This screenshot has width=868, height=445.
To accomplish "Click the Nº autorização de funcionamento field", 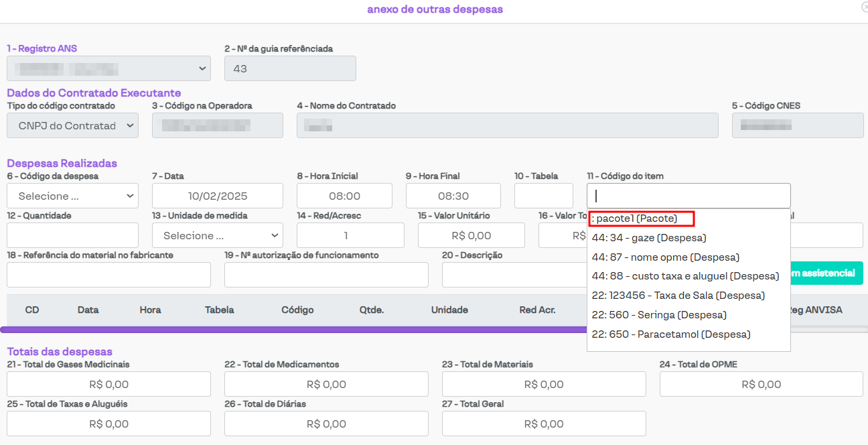I will point(326,275).
